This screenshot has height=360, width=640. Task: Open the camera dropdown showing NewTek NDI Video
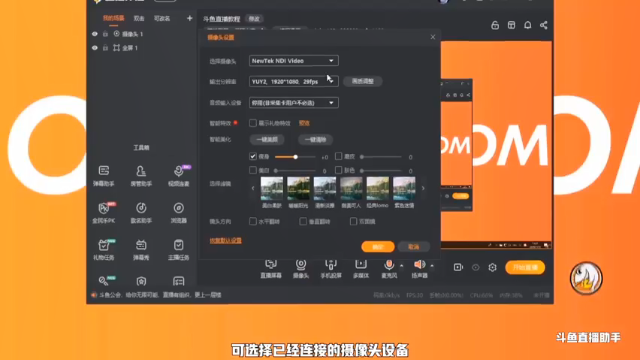[x=293, y=61]
